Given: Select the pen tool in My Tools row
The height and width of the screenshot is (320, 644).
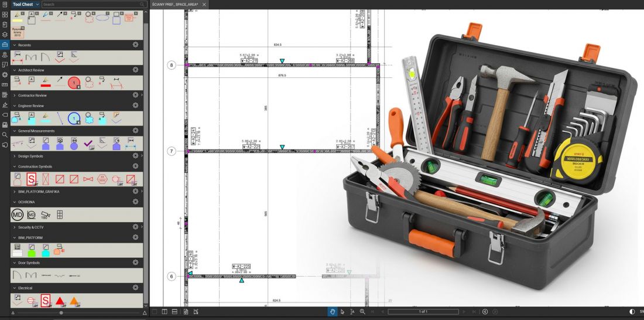Looking at the screenshot, I should [46, 17].
